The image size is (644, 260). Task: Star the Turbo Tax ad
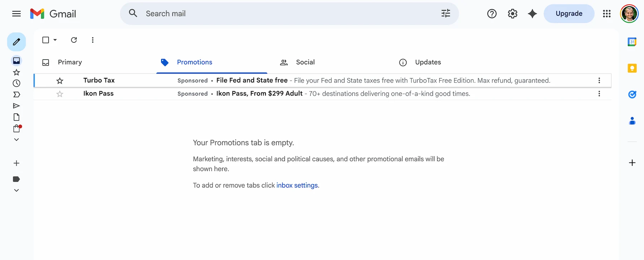pyautogui.click(x=60, y=81)
